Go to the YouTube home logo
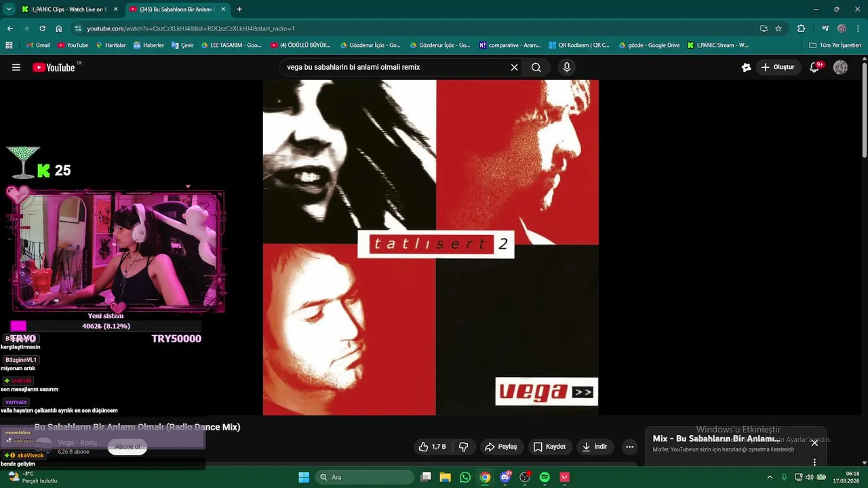868x488 pixels. click(x=54, y=67)
